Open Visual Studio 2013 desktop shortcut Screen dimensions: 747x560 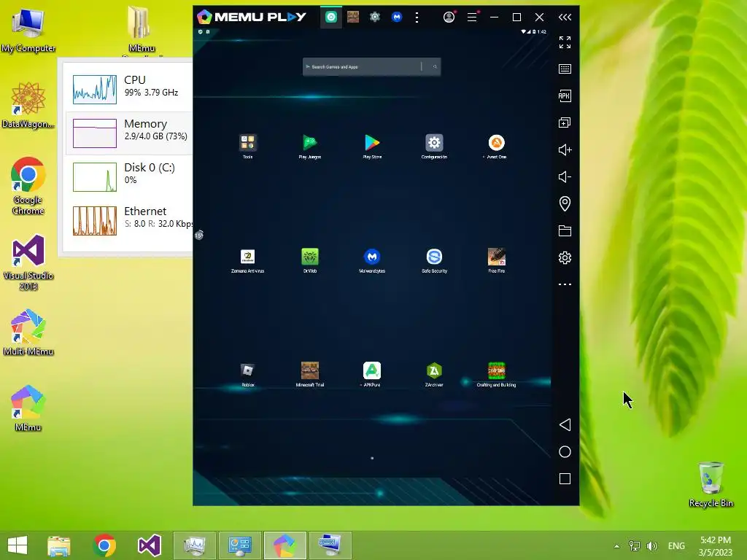28,262
